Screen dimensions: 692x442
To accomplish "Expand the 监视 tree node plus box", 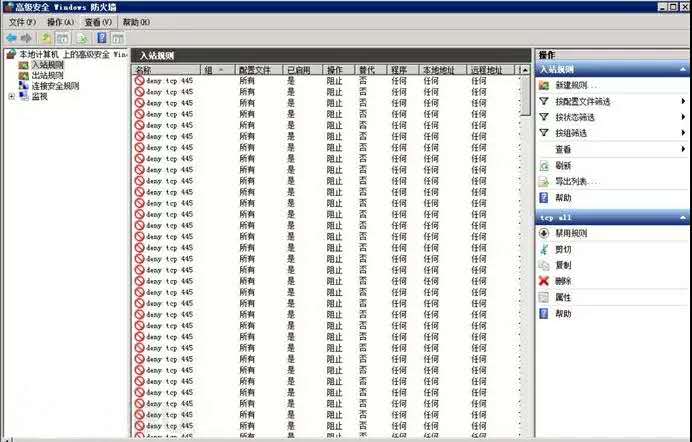I will pyautogui.click(x=12, y=97).
